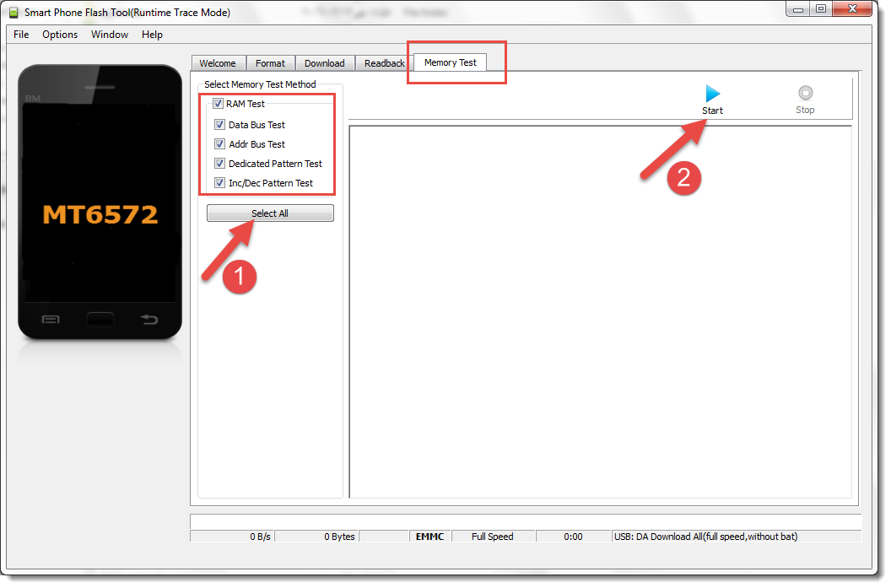
Task: Minimize the Flash Tool window
Action: coord(798,9)
